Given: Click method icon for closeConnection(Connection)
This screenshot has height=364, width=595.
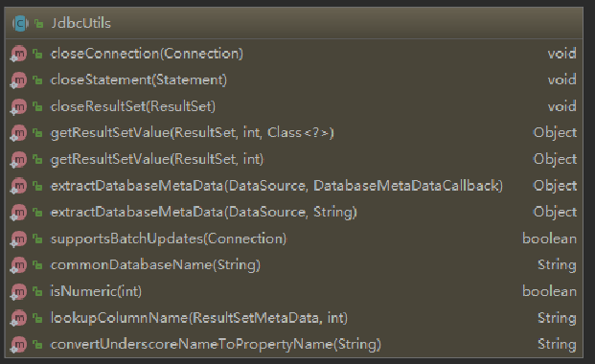Looking at the screenshot, I should coord(18,54).
